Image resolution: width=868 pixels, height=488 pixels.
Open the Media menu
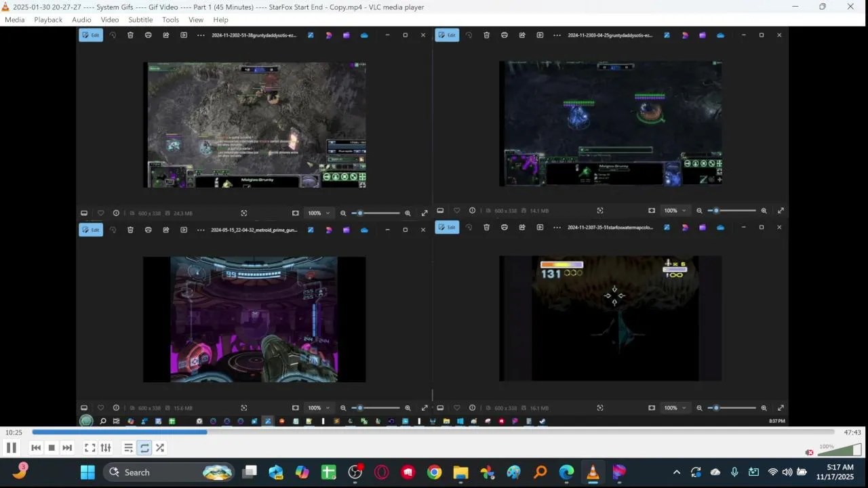point(14,20)
